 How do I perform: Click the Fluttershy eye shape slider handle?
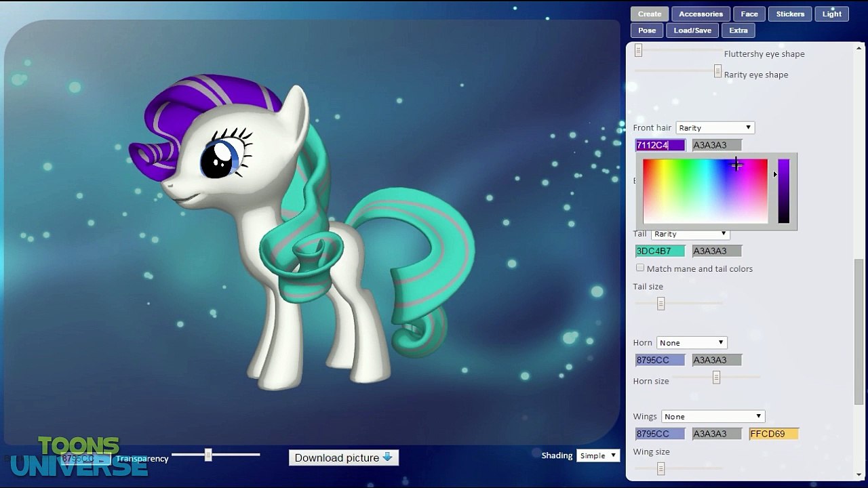tap(638, 50)
